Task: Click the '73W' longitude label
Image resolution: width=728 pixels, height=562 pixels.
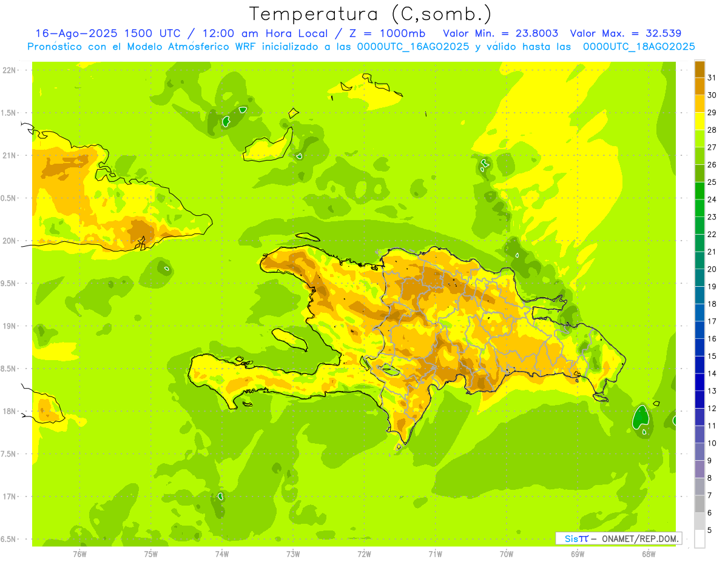Action: 293,553
